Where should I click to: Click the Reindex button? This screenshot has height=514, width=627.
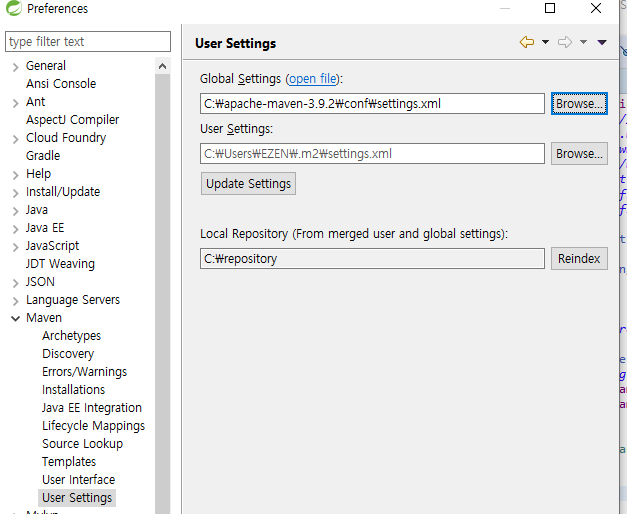coord(579,258)
